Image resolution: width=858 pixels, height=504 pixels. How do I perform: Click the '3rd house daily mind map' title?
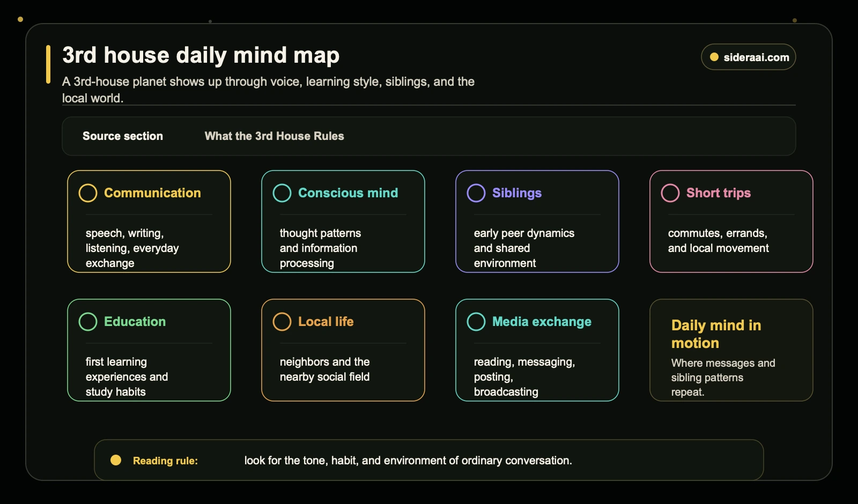pyautogui.click(x=201, y=55)
